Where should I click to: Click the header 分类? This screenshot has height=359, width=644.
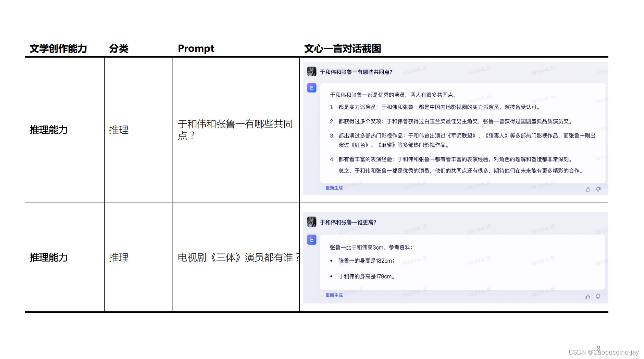(x=119, y=49)
